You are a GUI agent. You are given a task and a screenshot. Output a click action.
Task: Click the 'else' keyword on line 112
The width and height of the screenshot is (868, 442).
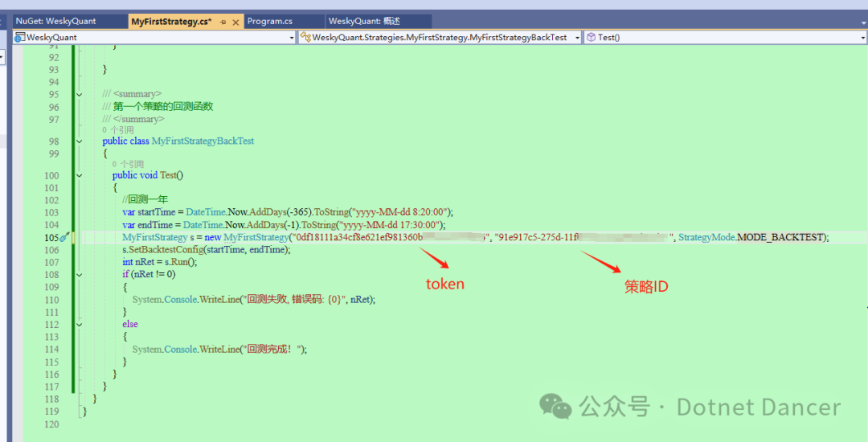coord(130,324)
